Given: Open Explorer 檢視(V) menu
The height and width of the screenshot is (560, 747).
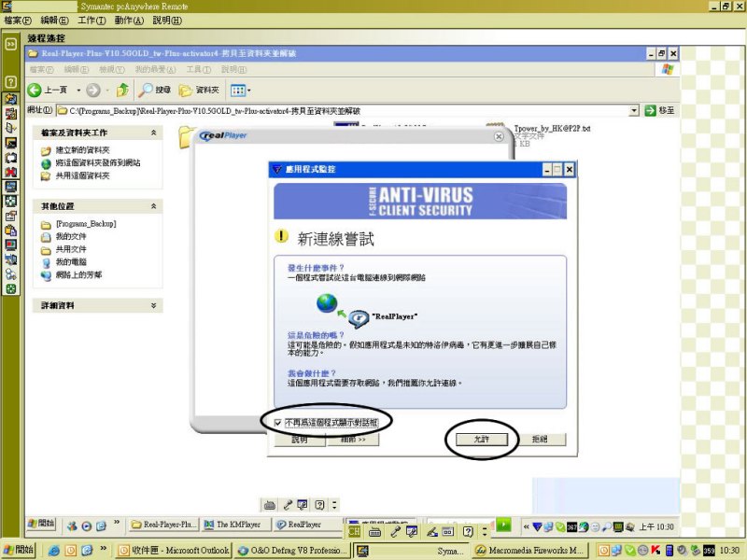Looking at the screenshot, I should [112, 69].
